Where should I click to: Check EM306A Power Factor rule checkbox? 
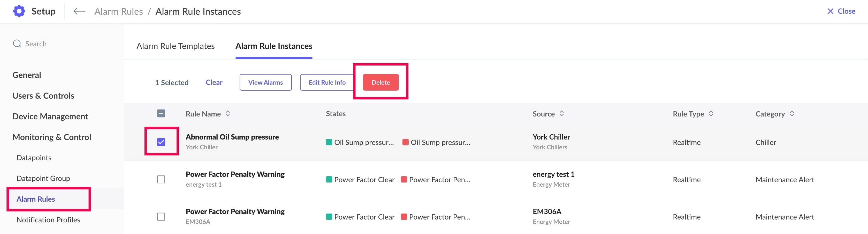click(161, 216)
